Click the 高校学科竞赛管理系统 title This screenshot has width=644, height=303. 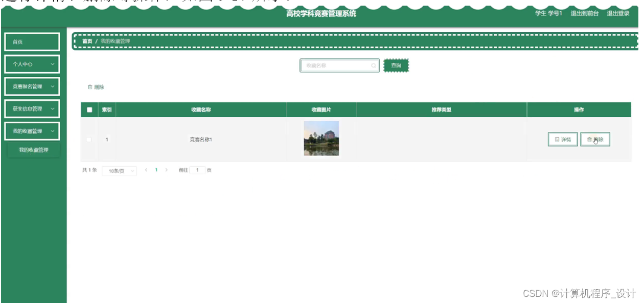point(321,13)
